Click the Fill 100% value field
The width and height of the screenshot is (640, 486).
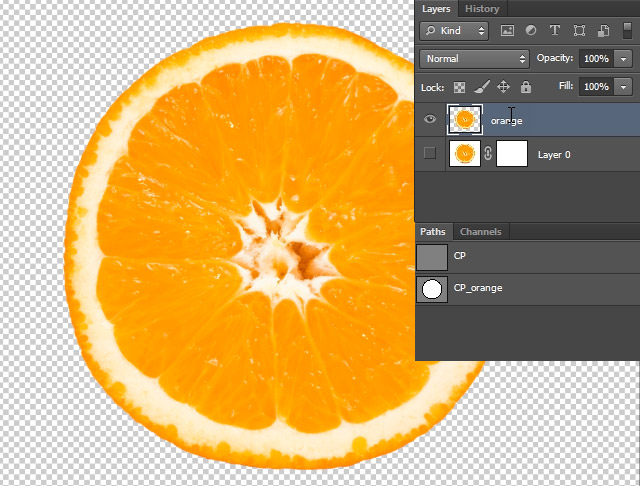596,87
